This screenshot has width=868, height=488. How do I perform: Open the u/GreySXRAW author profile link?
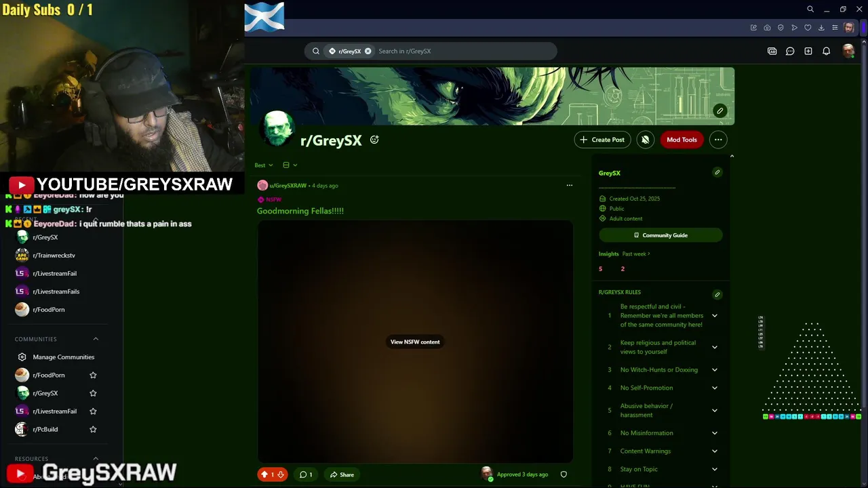point(288,185)
